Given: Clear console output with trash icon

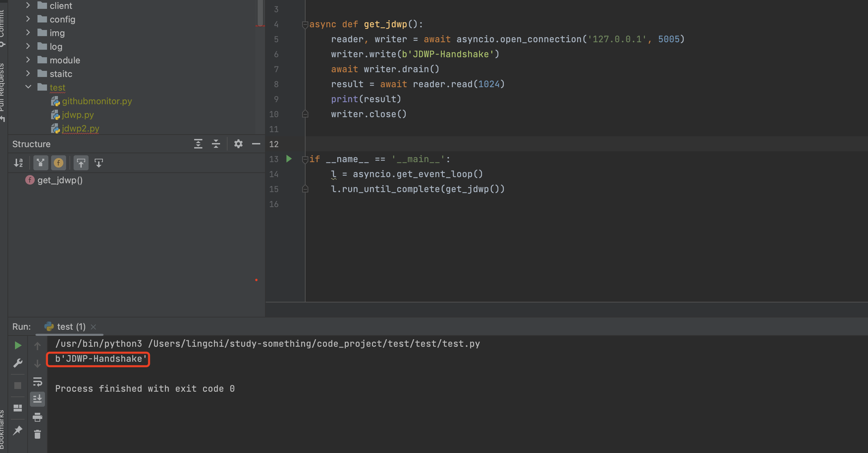Looking at the screenshot, I should pos(37,434).
